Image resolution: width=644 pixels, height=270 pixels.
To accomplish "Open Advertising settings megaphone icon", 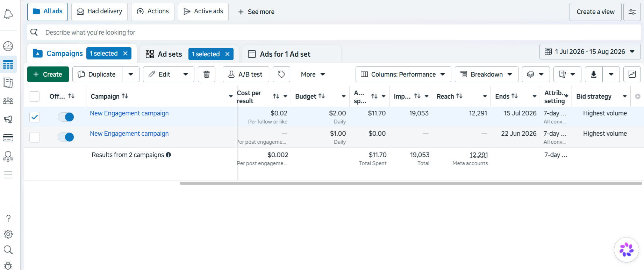I will click(x=8, y=119).
